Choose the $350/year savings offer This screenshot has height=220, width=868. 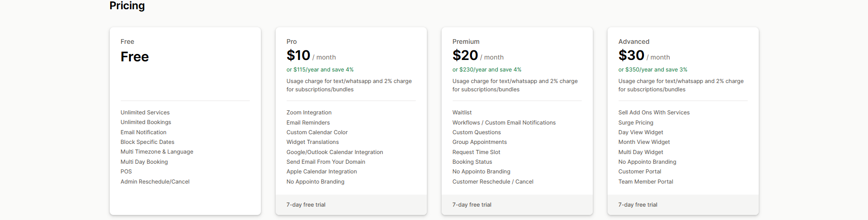coord(653,70)
